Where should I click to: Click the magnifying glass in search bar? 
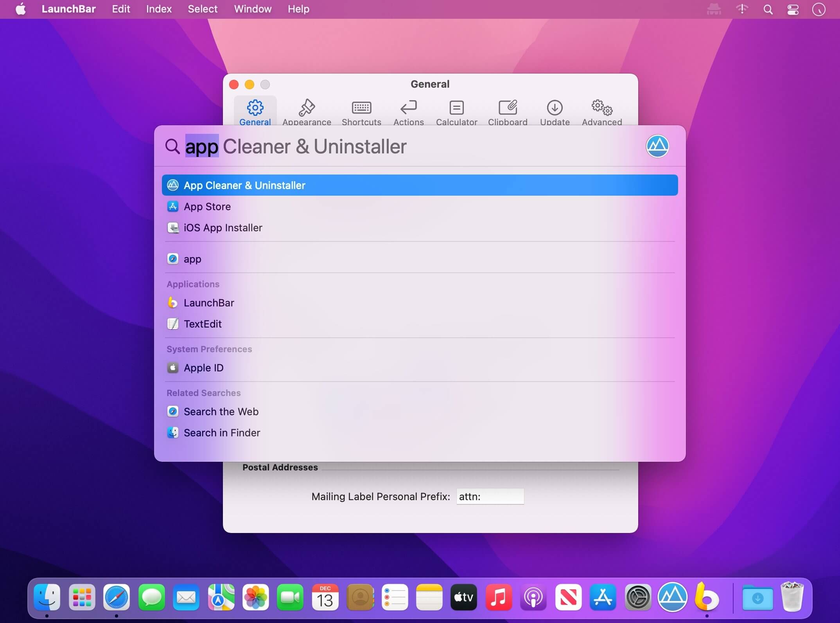[172, 146]
